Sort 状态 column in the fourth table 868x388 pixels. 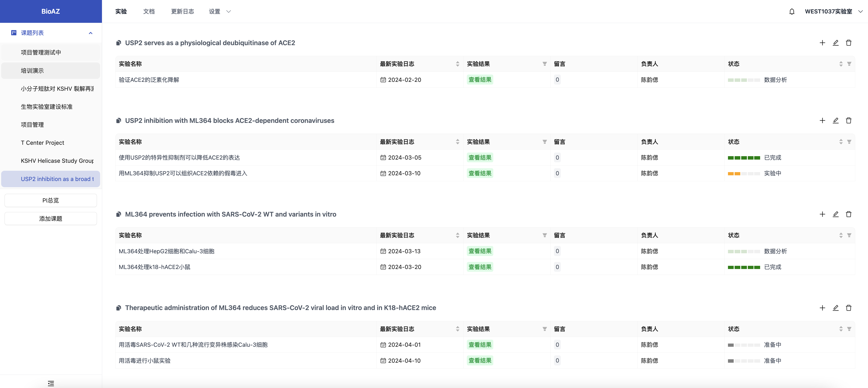click(841, 329)
